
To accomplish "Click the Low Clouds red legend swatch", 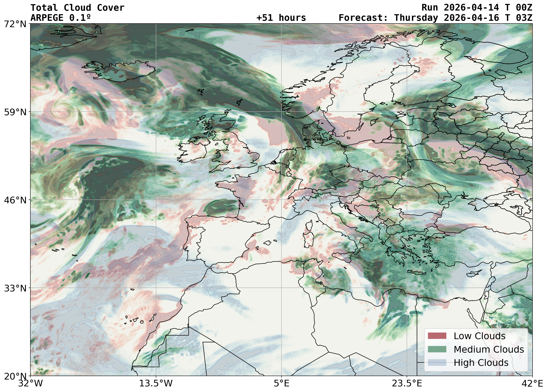I will pos(437,336).
